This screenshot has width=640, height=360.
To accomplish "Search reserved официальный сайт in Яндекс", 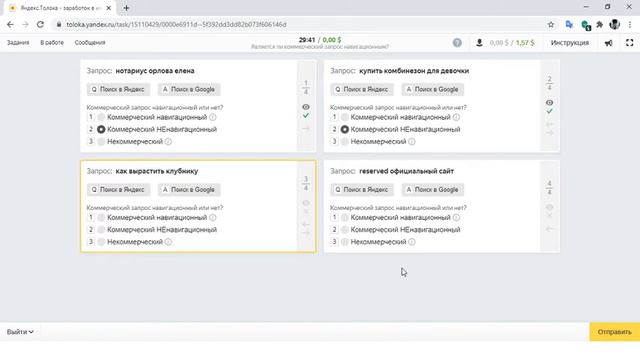I will [x=362, y=190].
